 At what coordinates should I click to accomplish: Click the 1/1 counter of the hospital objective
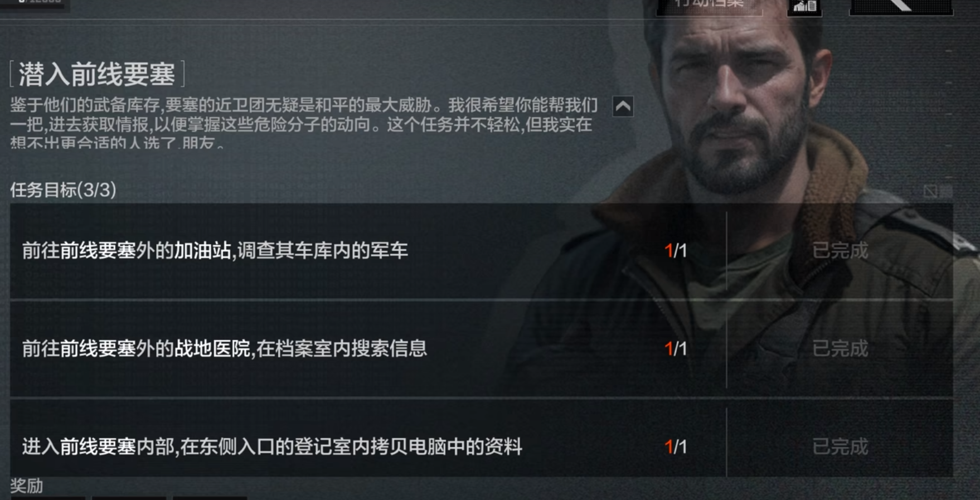click(x=676, y=349)
